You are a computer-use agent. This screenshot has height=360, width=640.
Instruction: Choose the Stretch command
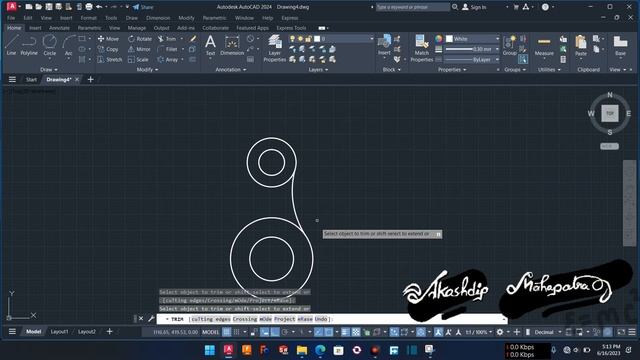point(109,59)
